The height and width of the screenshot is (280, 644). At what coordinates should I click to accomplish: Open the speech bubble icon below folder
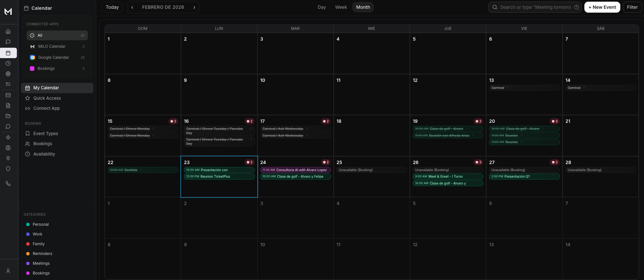coord(8,126)
